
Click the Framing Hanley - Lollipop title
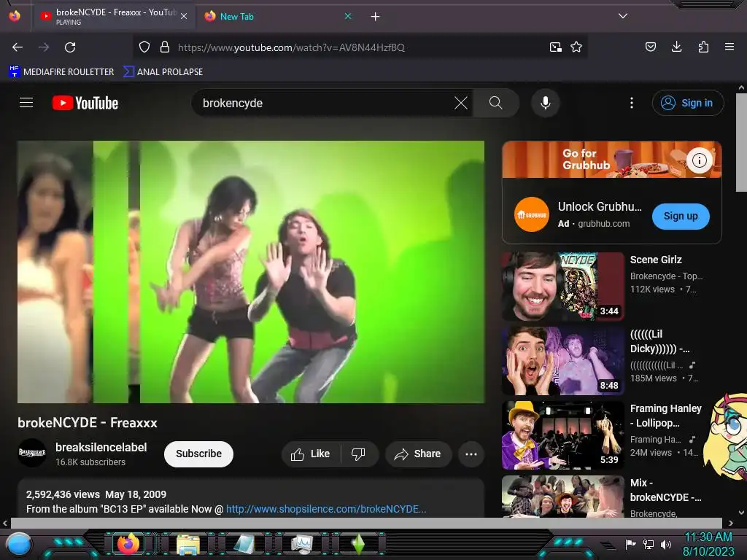665,415
